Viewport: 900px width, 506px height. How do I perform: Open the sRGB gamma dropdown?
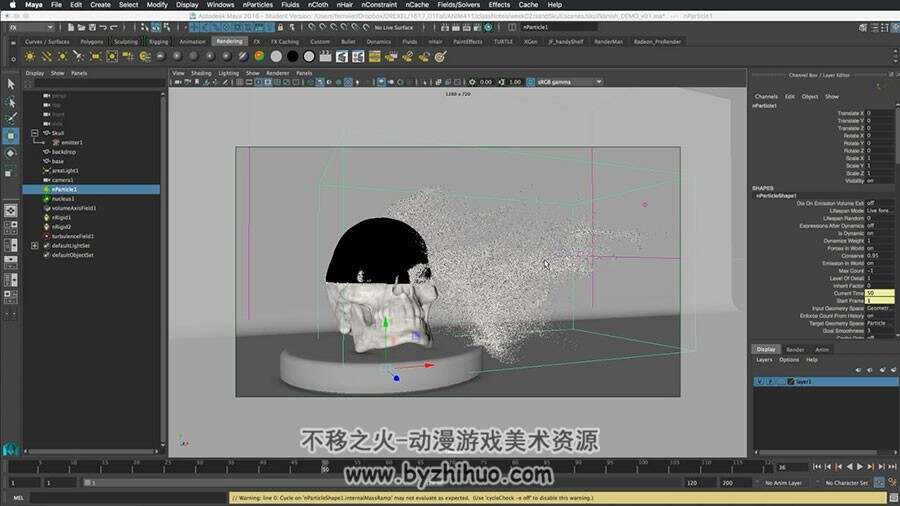point(569,82)
